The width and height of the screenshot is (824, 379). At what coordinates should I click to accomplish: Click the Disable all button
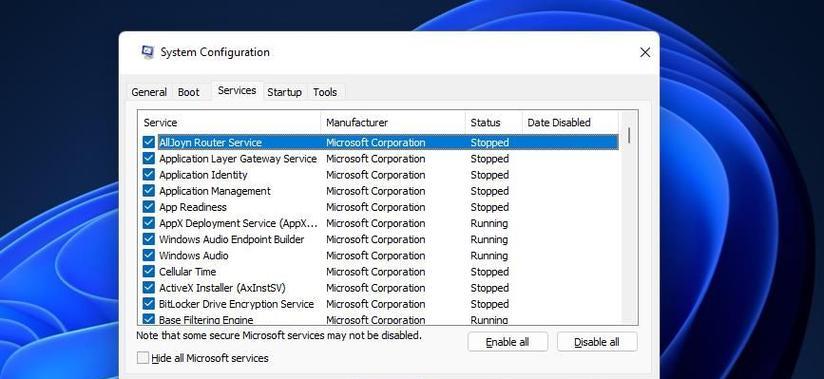(597, 342)
